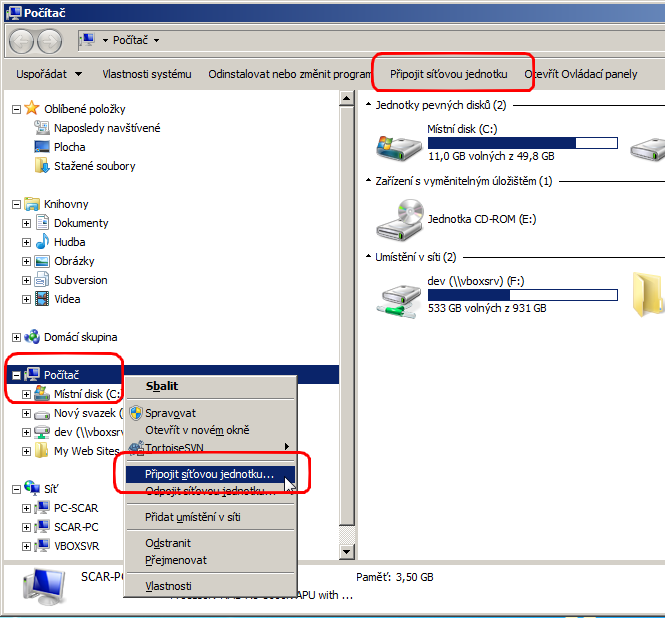Expand the VBOXSVR network node
665x618 pixels.
(26, 546)
